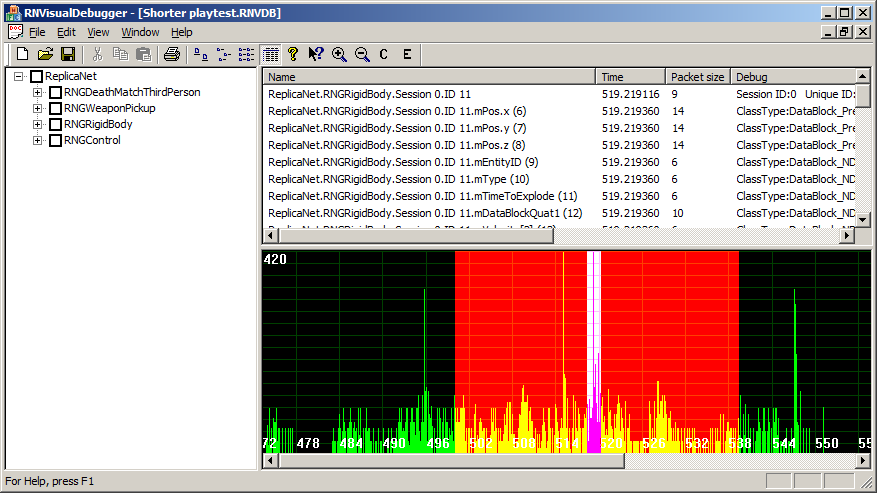The height and width of the screenshot is (493, 877).
Task: Click packet list horizontal scroll left arrow
Action: click(x=271, y=236)
